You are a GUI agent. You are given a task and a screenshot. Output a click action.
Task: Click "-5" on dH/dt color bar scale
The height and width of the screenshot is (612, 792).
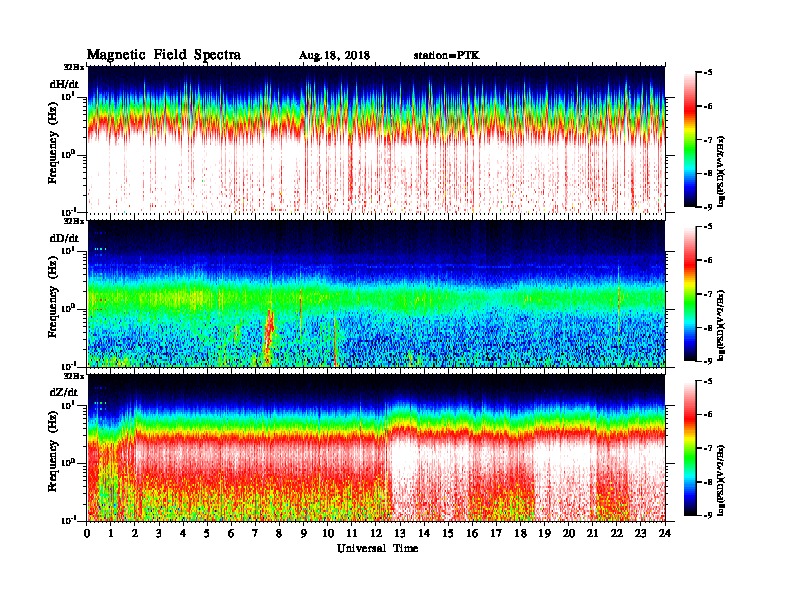point(708,73)
